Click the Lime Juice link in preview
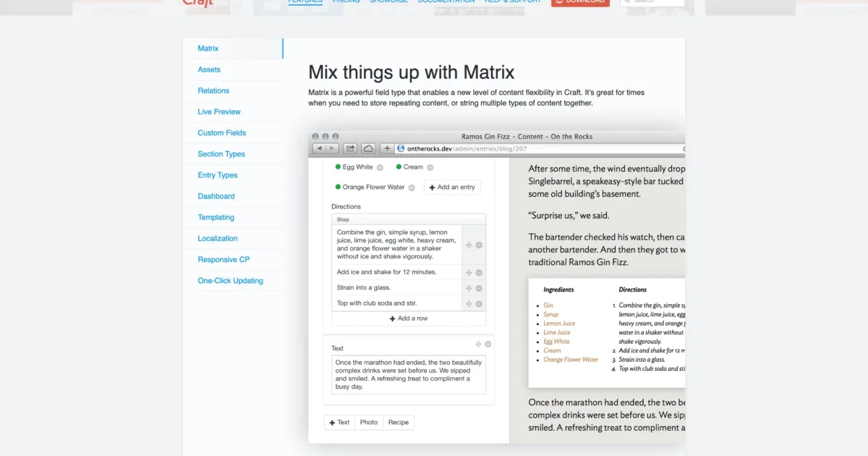868x456 pixels. [x=557, y=333]
